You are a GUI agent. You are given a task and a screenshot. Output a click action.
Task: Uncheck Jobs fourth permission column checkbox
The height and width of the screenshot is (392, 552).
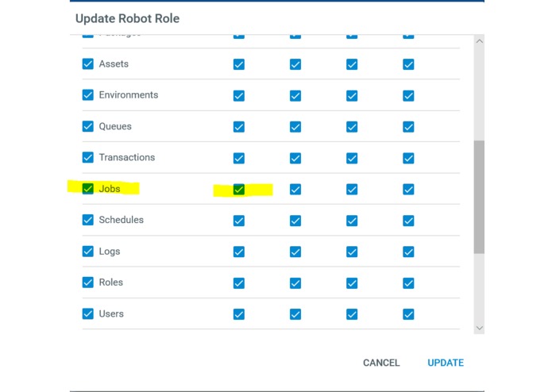(x=408, y=190)
